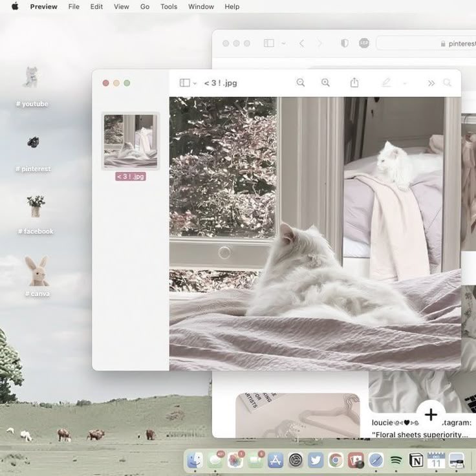The width and height of the screenshot is (476, 476).
Task: Open Messages from the Dock
Action: (x=215, y=460)
